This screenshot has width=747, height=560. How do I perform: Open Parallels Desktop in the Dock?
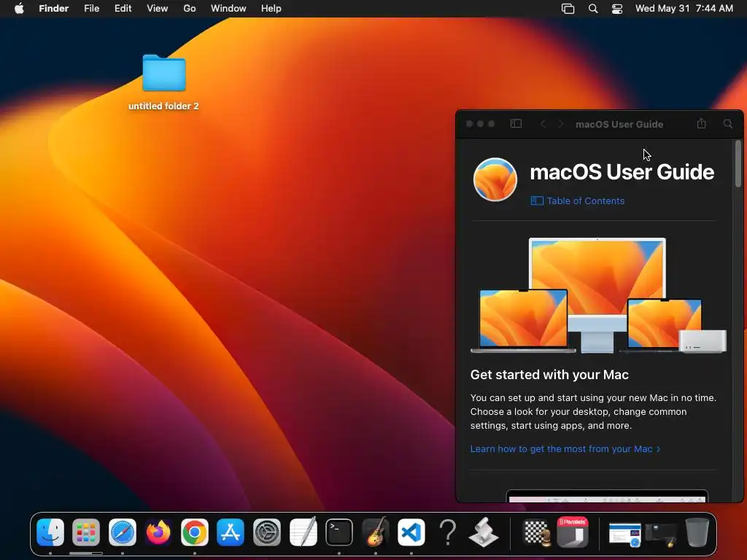573,532
